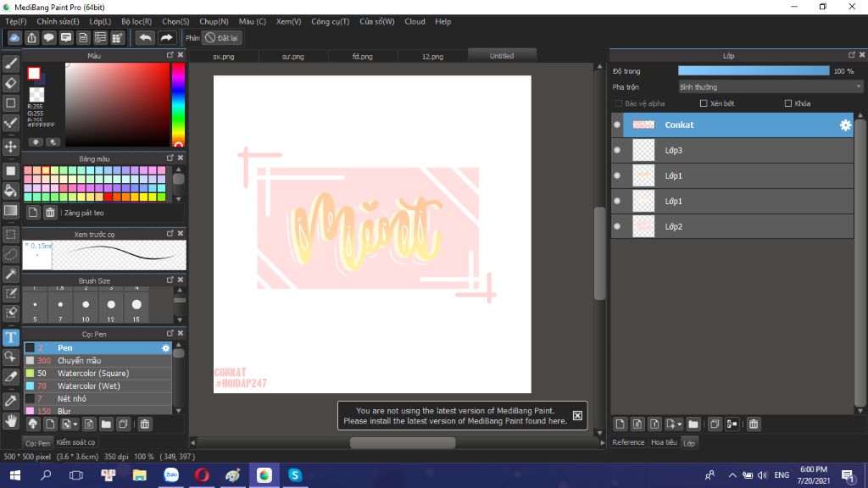Image resolution: width=868 pixels, height=488 pixels.
Task: Hide the Conkat layer
Action: click(x=617, y=125)
